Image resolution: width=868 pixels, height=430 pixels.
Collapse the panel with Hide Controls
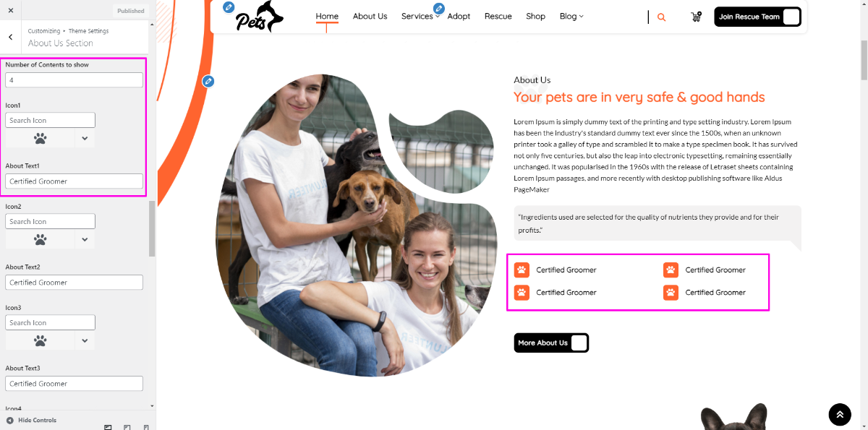pyautogui.click(x=31, y=420)
